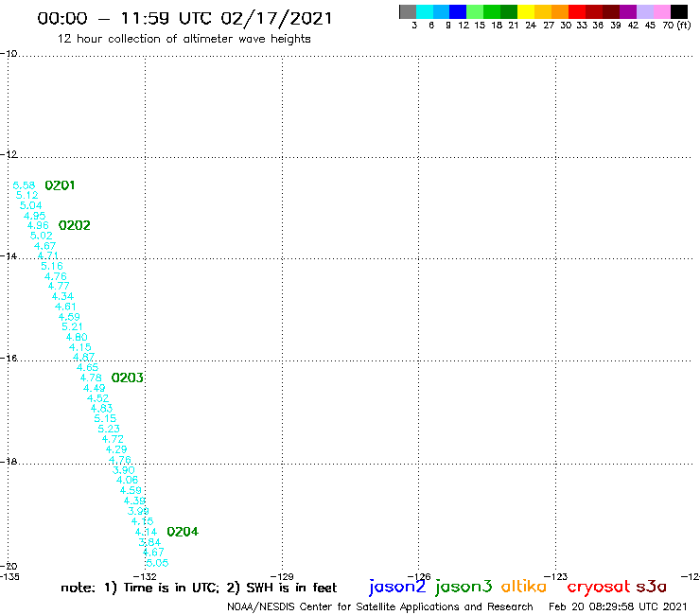Click the 0201 time marker
The width and height of the screenshot is (700, 615).
click(x=60, y=185)
